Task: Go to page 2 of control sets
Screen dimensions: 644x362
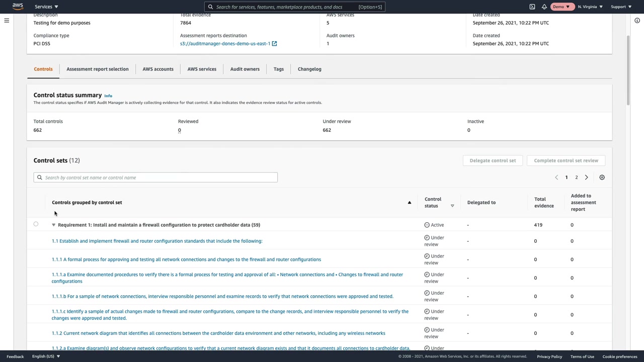Action: (x=577, y=177)
